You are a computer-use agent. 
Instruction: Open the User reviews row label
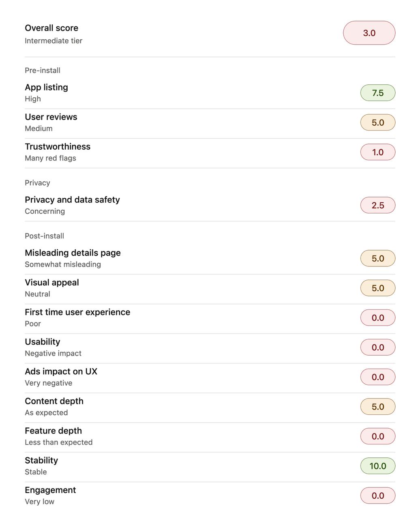tap(51, 117)
